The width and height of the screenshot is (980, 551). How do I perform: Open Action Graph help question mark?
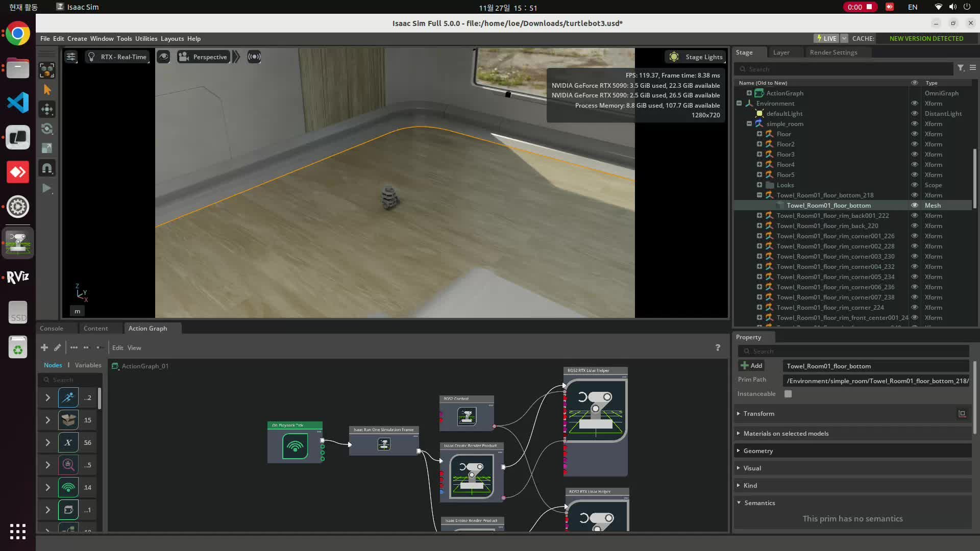[x=718, y=347]
